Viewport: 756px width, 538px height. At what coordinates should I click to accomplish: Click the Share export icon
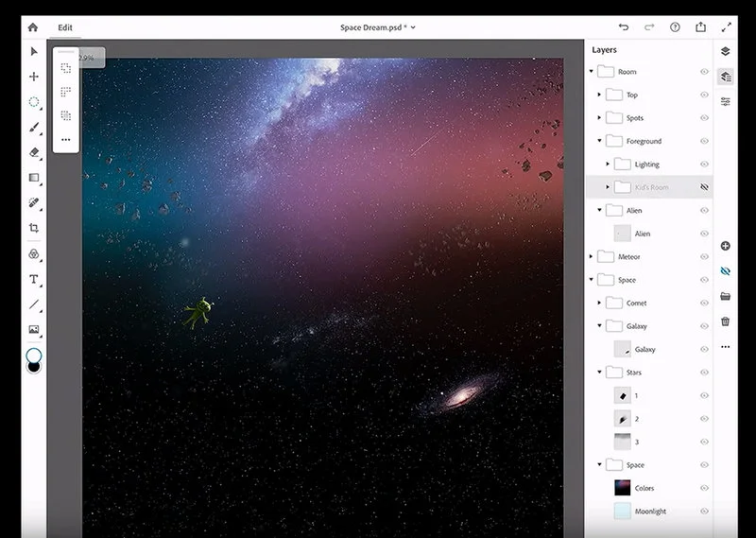[701, 27]
